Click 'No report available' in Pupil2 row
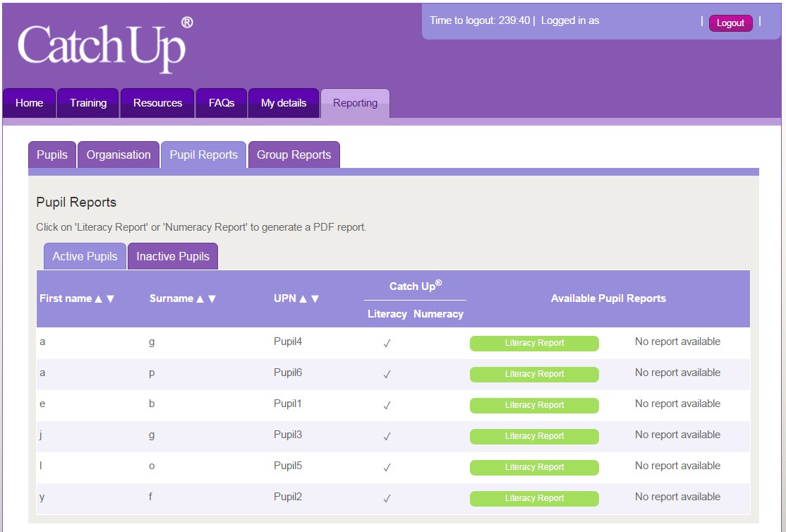Image resolution: width=786 pixels, height=532 pixels. point(678,497)
